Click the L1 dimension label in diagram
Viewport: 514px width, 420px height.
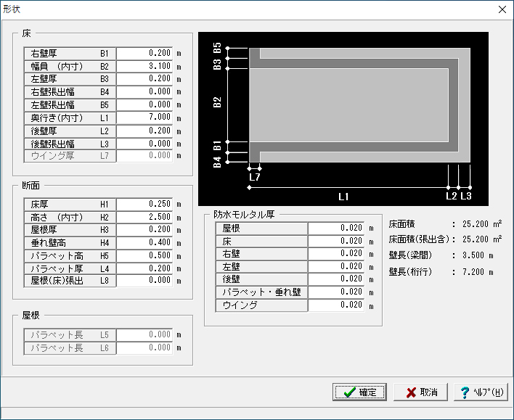point(343,197)
